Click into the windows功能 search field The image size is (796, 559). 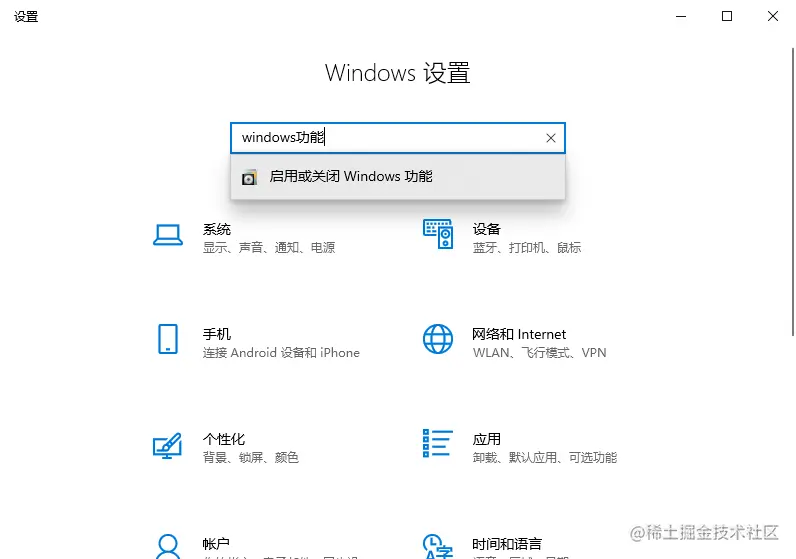(x=397, y=138)
